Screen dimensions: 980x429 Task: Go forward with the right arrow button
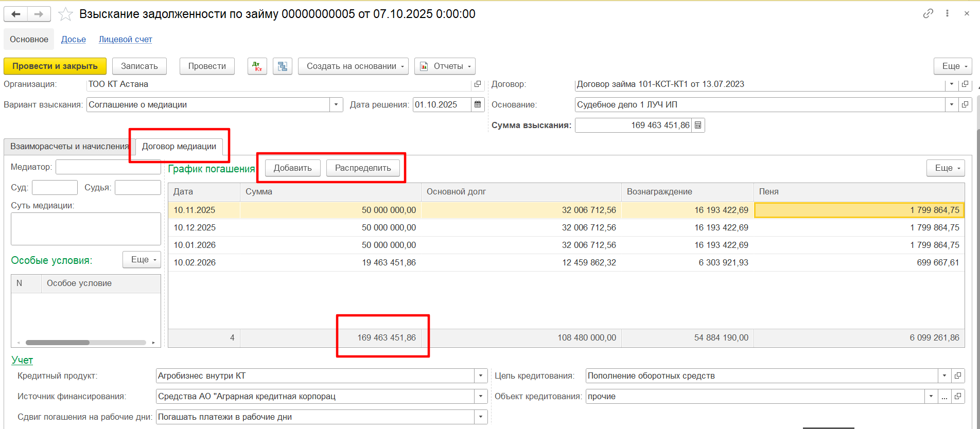click(x=39, y=14)
